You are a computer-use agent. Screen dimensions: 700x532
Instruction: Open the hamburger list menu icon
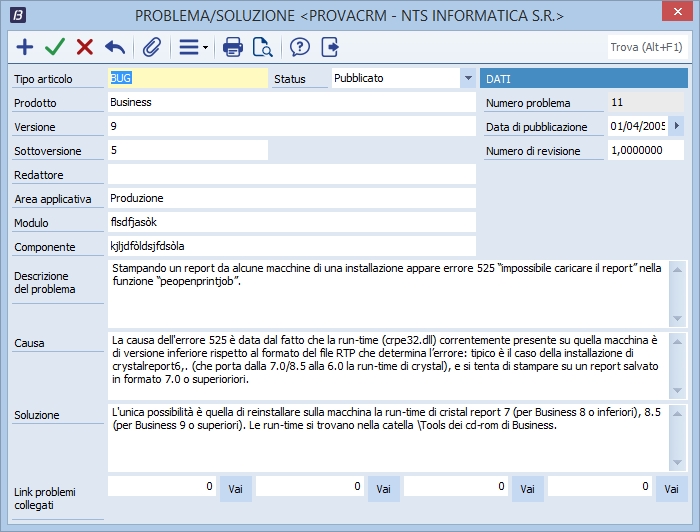(x=189, y=47)
